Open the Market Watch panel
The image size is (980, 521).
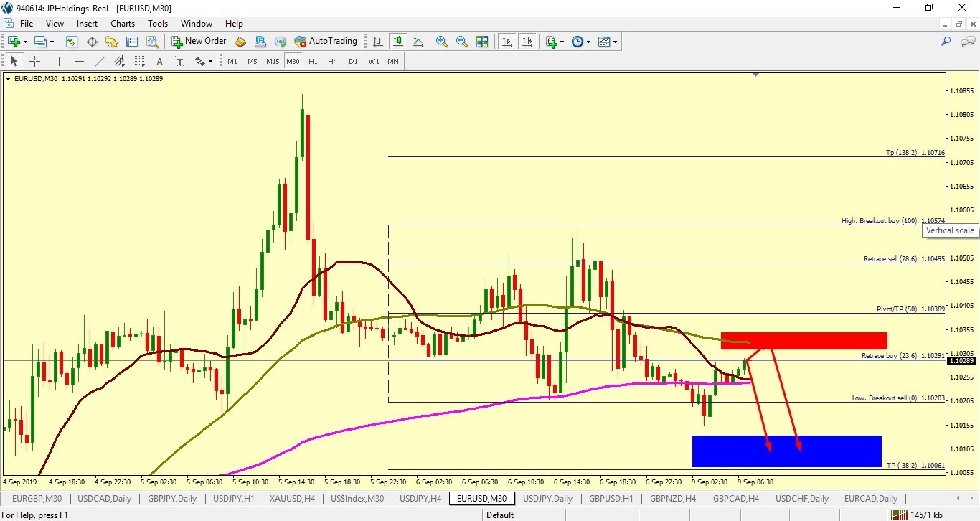click(72, 42)
